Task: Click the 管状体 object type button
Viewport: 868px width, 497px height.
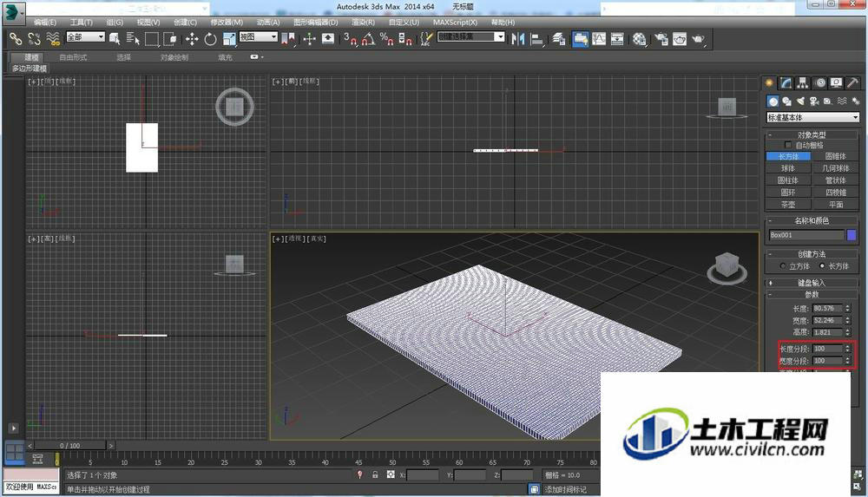Action: click(x=836, y=180)
